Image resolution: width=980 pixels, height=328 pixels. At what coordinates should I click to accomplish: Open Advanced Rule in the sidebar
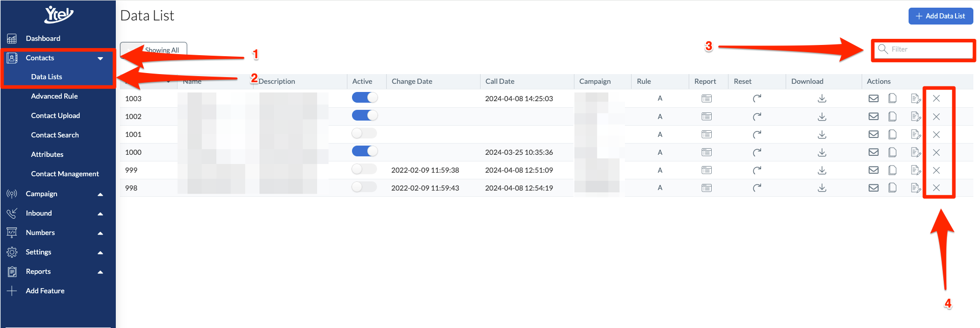click(54, 96)
